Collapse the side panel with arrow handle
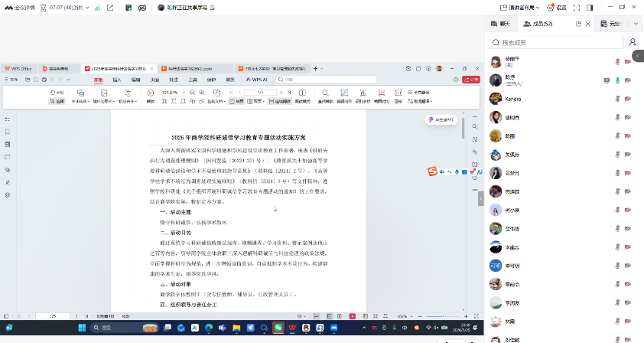 click(x=638, y=56)
